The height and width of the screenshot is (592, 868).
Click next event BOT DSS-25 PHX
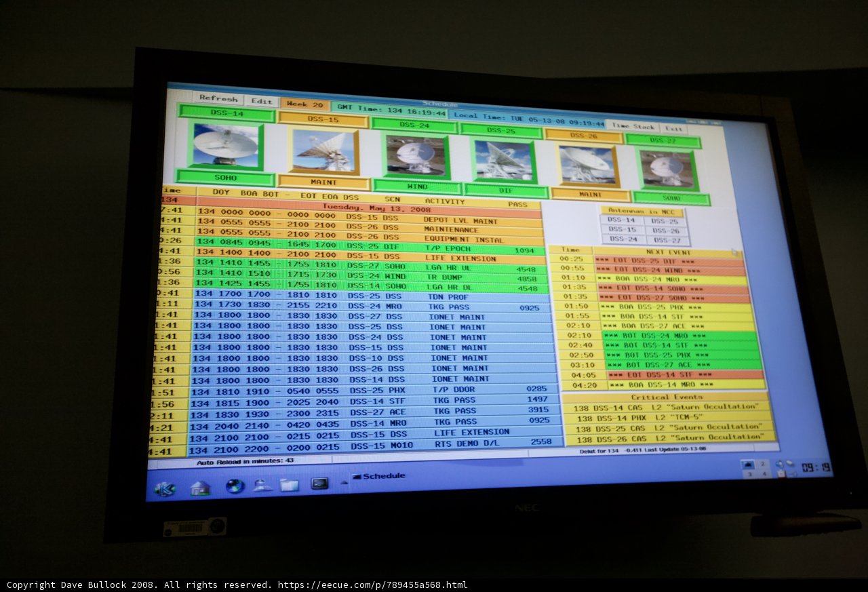[x=681, y=355]
